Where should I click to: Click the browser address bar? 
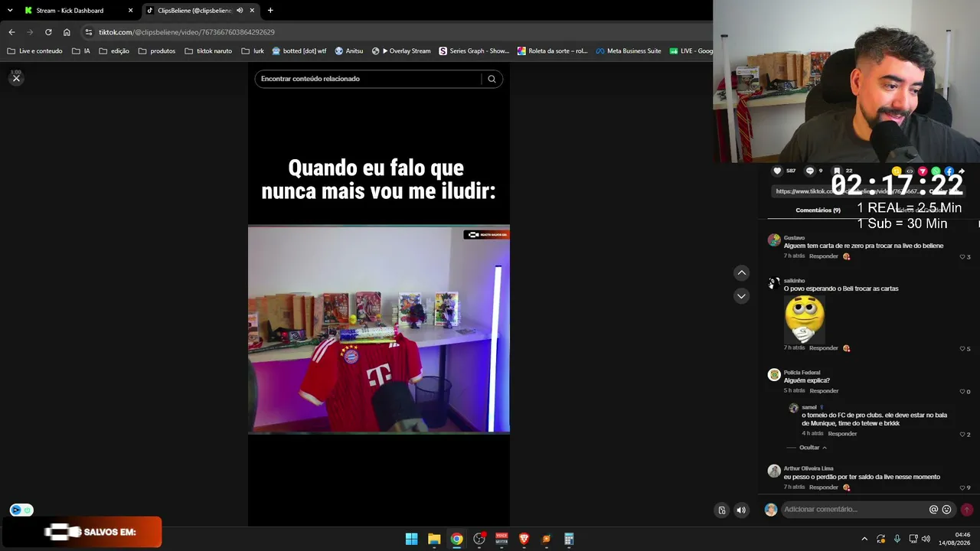tap(396, 32)
